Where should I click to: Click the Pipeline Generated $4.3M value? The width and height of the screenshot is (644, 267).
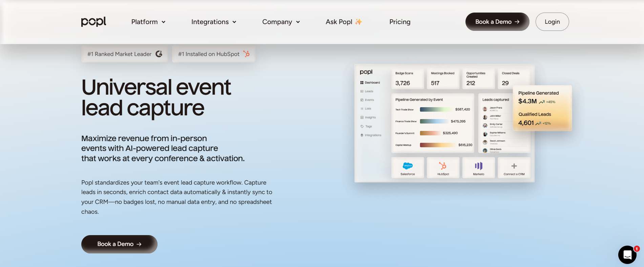pos(527,101)
